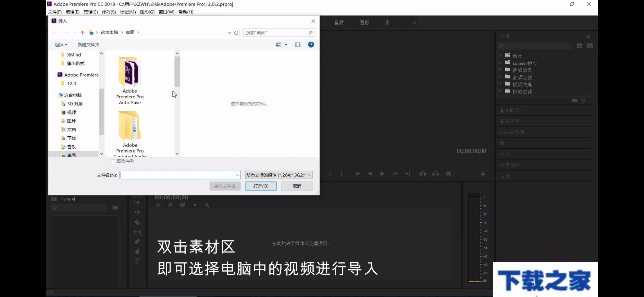Click the plus button editor icon

pos(483,174)
